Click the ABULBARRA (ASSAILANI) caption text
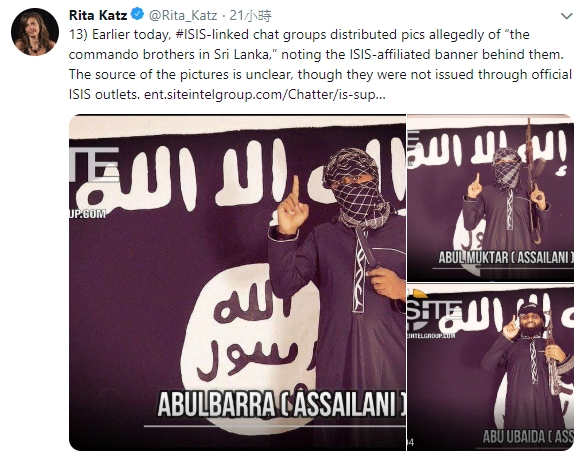582x465 pixels. pyautogui.click(x=281, y=404)
